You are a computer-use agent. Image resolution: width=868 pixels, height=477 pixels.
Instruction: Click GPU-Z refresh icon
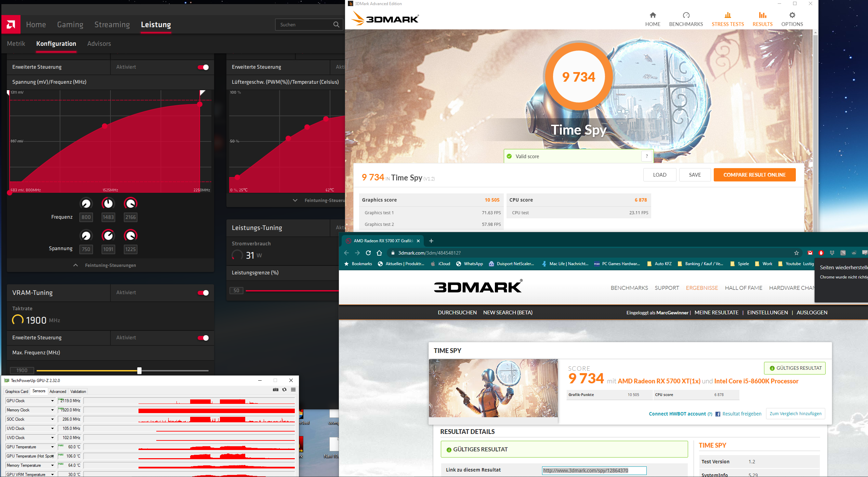[284, 390]
